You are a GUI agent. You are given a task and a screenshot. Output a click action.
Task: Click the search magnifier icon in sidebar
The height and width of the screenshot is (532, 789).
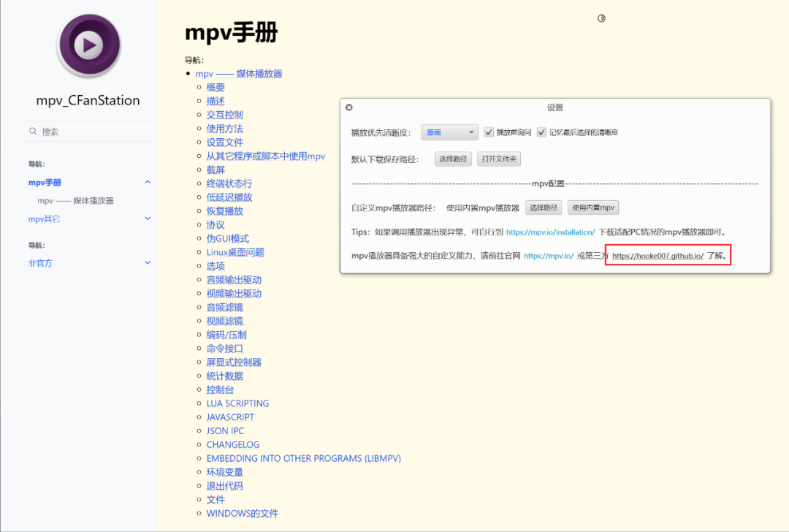[33, 132]
